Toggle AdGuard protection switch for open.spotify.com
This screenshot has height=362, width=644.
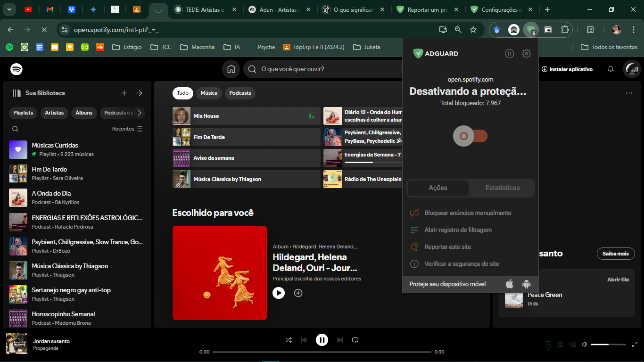[x=470, y=136]
